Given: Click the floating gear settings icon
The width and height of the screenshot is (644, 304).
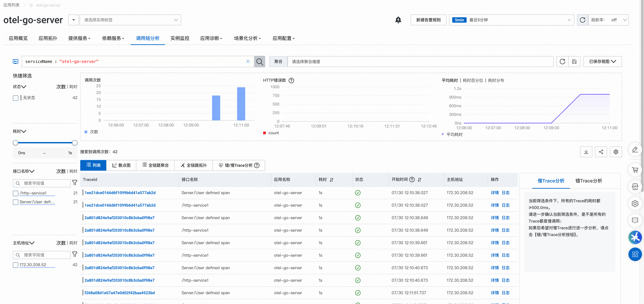Looking at the screenshot, I should point(635,204).
